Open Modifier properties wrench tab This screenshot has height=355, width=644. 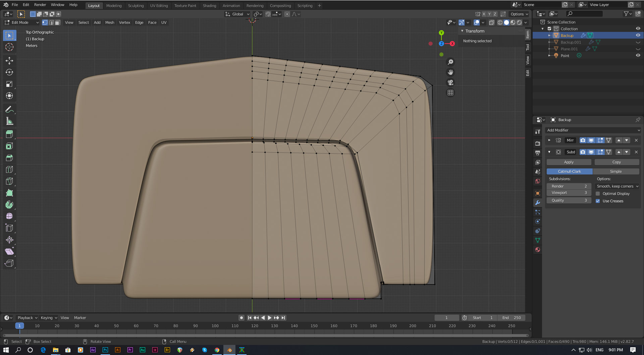coord(538,203)
